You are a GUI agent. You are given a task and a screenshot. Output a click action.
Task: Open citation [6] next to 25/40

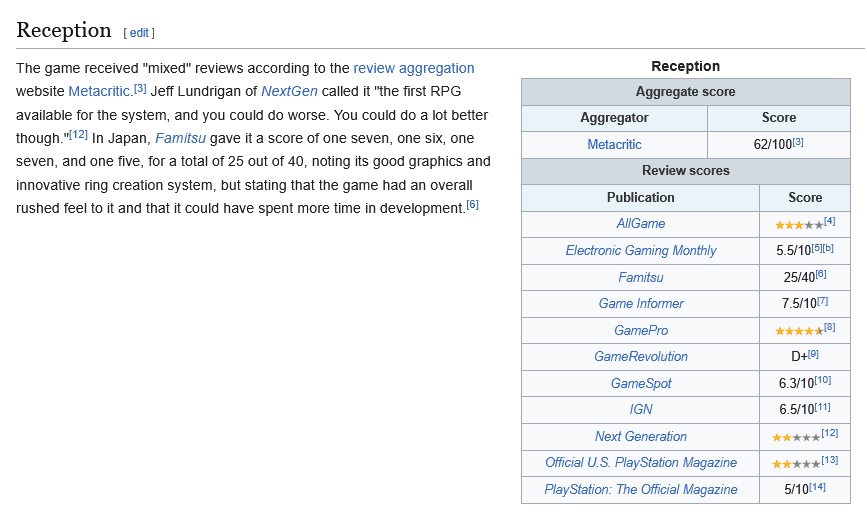pos(821,274)
